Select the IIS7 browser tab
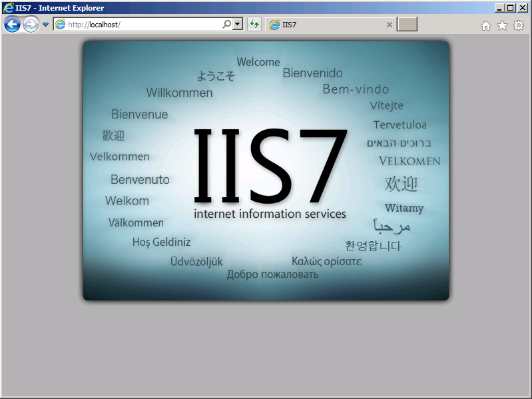 coord(331,25)
